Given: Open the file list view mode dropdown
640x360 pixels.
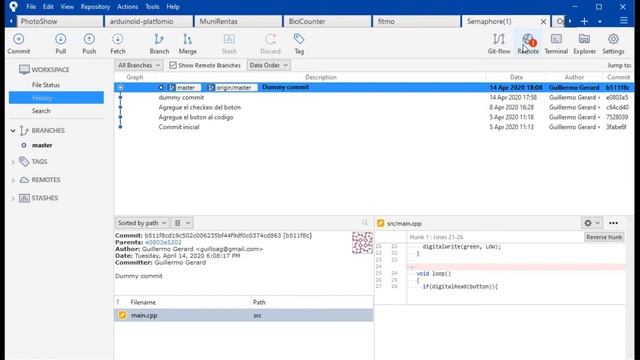Looking at the screenshot, I should click(182, 223).
